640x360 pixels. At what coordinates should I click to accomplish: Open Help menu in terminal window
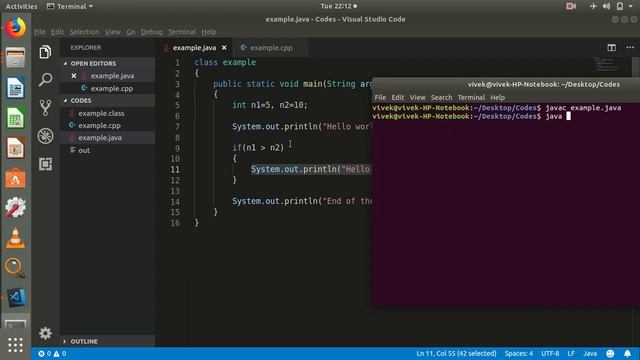pos(498,98)
